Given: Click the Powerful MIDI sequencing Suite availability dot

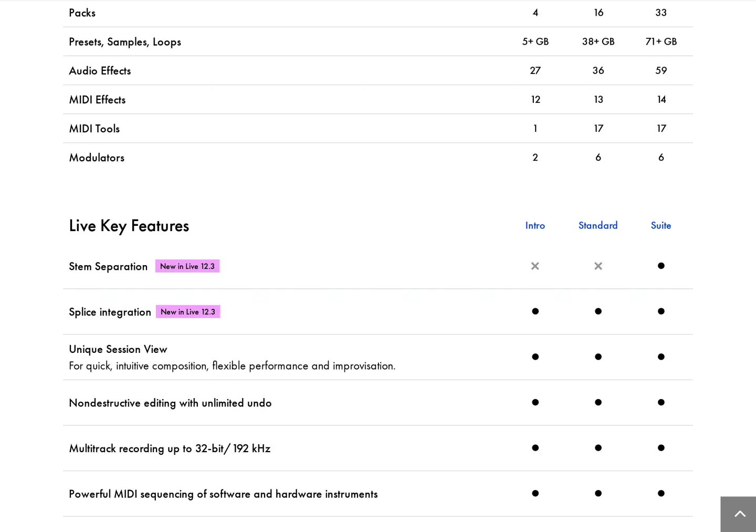Looking at the screenshot, I should [x=661, y=494].
